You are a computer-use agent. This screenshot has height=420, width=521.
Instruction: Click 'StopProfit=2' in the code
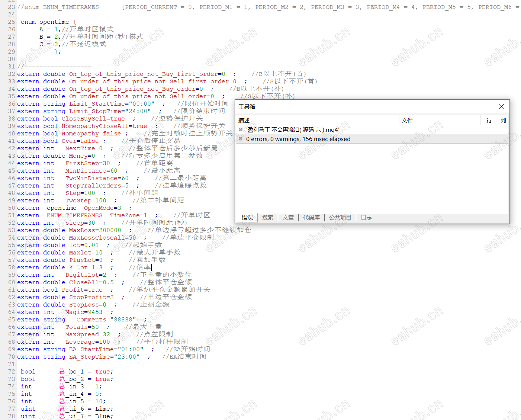pos(91,297)
